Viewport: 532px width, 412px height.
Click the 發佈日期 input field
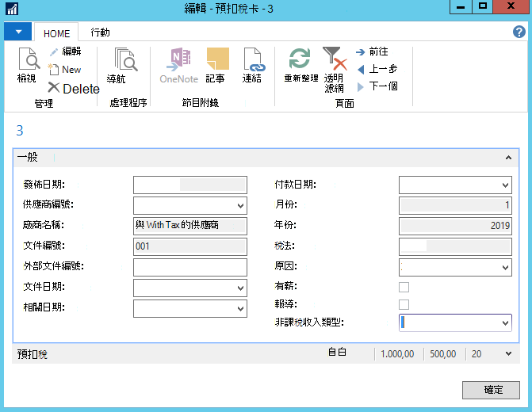[x=190, y=185]
